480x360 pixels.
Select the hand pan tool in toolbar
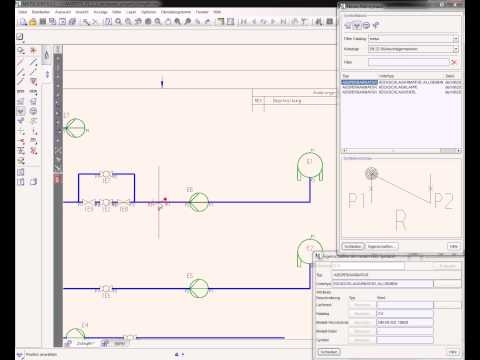(x=168, y=22)
